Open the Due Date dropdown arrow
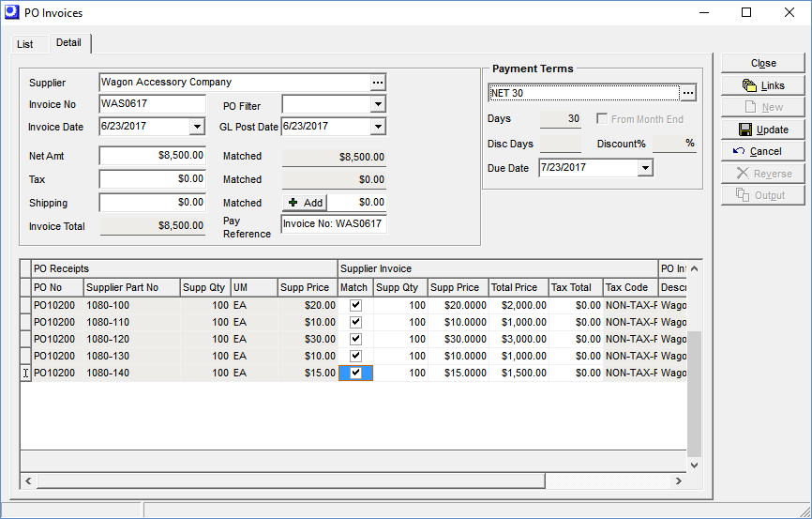812x519 pixels. [x=645, y=168]
